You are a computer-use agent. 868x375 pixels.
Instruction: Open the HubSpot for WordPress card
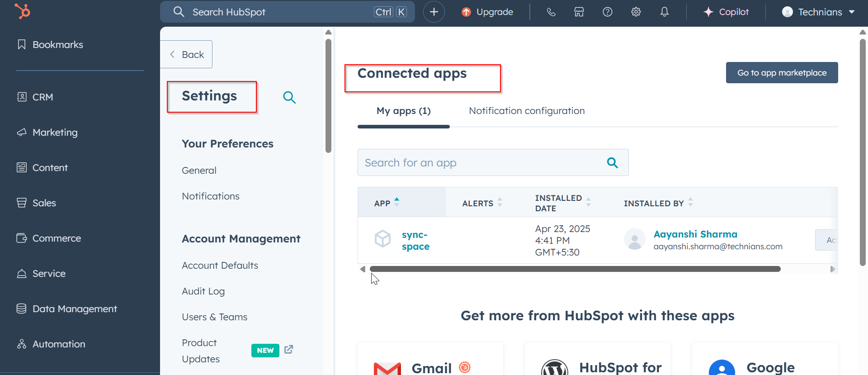pyautogui.click(x=598, y=359)
